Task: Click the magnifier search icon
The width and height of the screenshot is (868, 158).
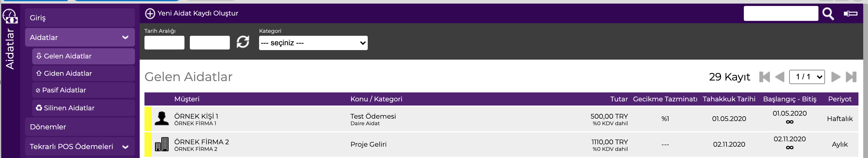Action: [828, 14]
